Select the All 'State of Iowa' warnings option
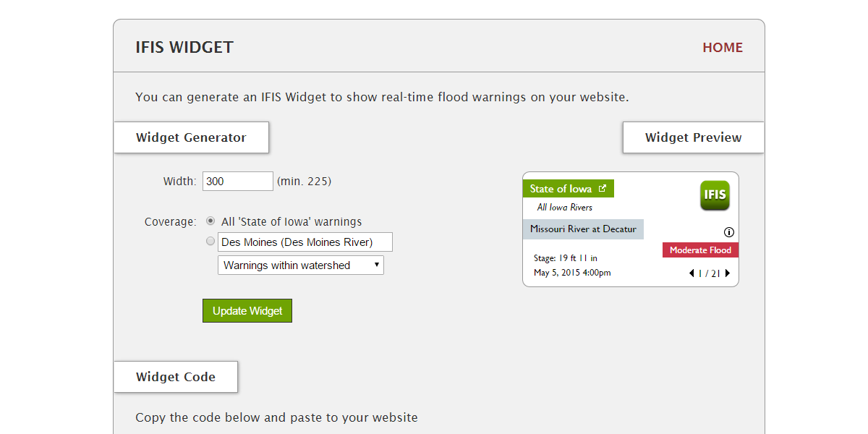Screen dimensions: 868x434 tap(210, 221)
